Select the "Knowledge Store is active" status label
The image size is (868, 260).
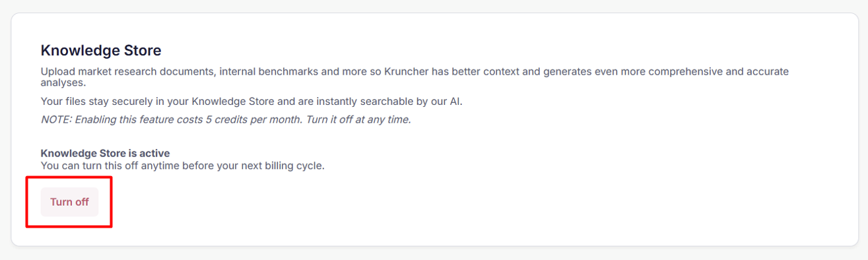coord(105,153)
